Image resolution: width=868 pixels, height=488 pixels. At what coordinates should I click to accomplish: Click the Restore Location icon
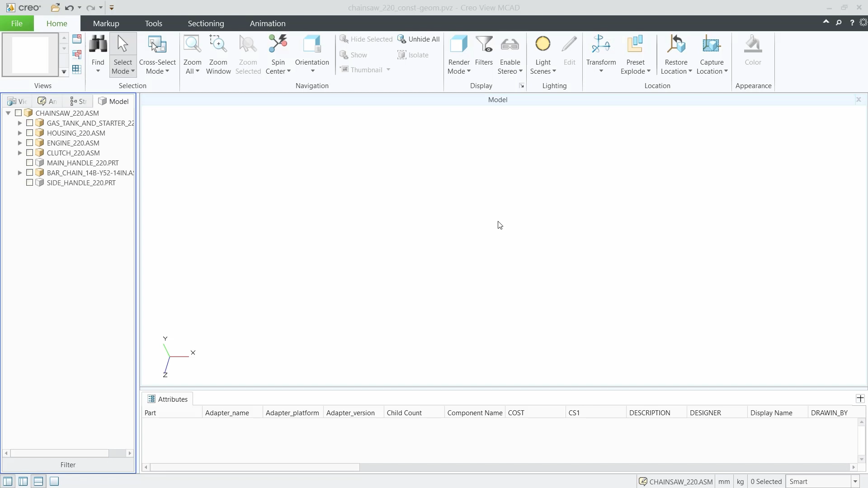click(x=676, y=44)
